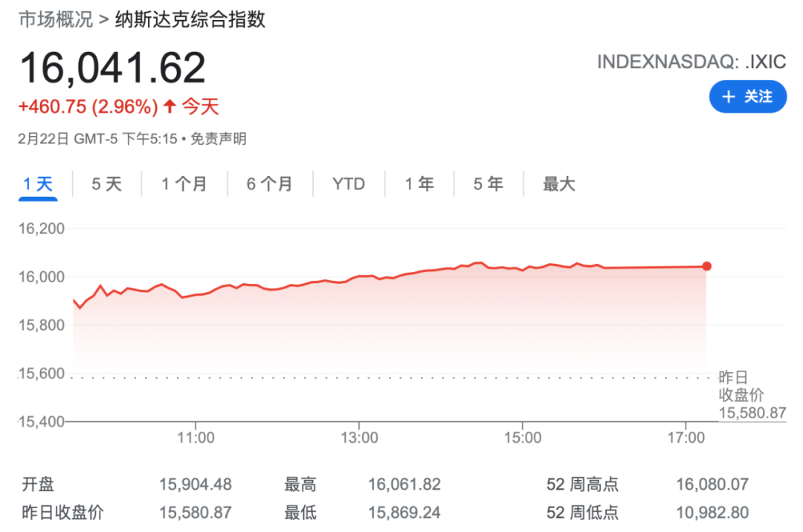Viewport: 803px width, 532px height.
Task: Choose the 5 年 range tab
Action: pos(488,184)
